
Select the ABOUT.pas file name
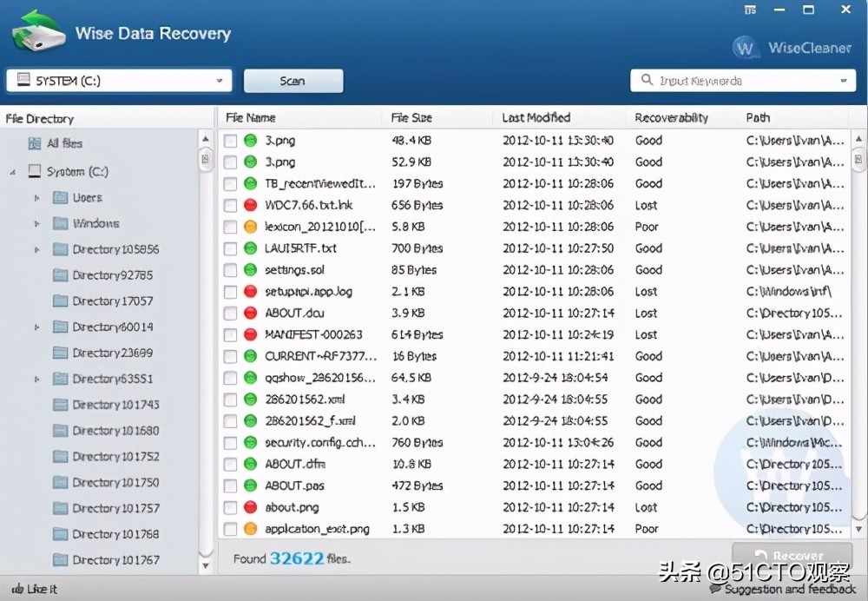point(294,485)
